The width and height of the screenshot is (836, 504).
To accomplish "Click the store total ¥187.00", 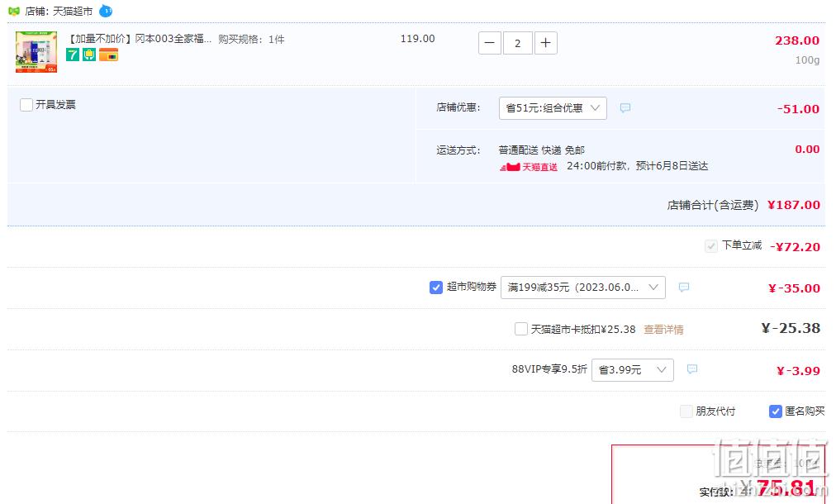I will click(793, 205).
